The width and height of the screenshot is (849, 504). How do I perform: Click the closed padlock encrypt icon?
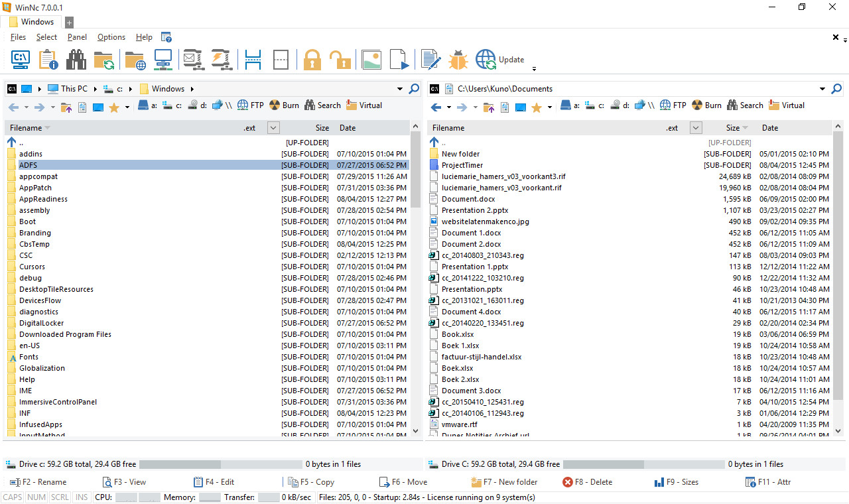pos(312,60)
